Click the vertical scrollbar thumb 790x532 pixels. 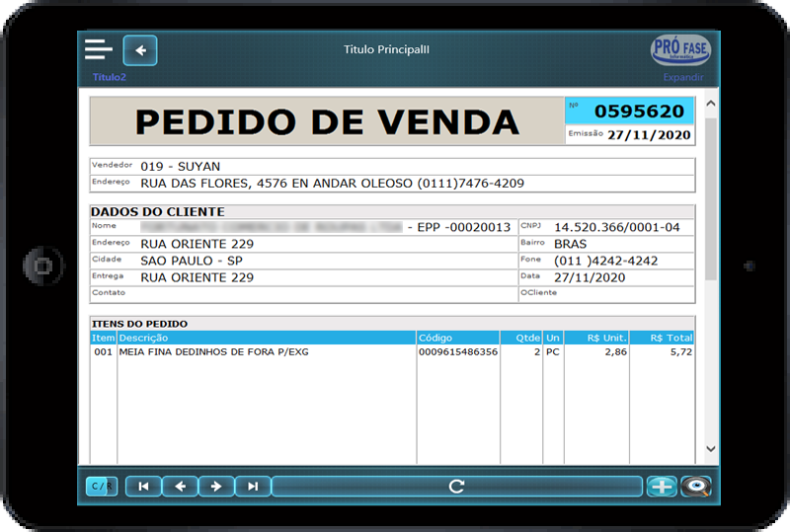tap(710, 199)
